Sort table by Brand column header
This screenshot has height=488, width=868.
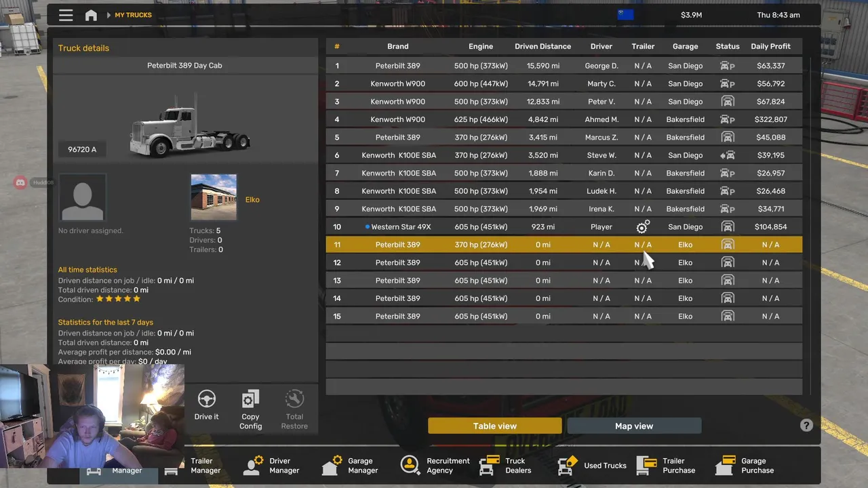[398, 47]
